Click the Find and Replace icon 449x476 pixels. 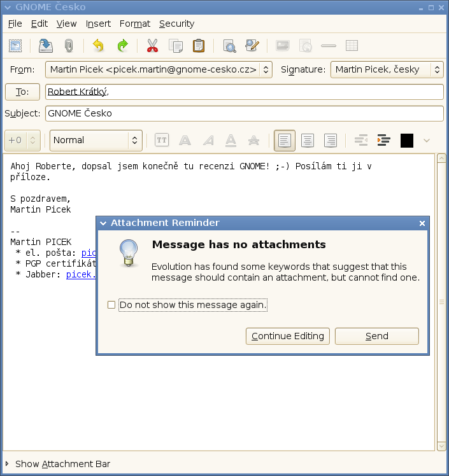(x=252, y=46)
